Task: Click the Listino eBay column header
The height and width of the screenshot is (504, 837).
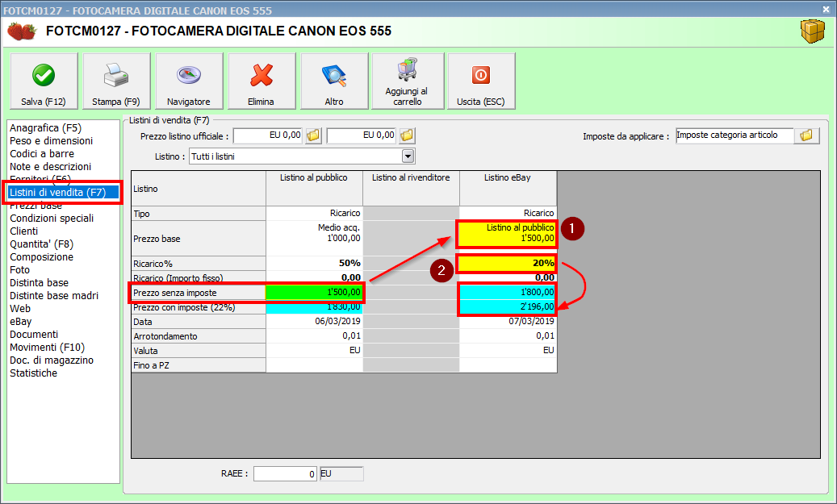Action: coord(508,188)
